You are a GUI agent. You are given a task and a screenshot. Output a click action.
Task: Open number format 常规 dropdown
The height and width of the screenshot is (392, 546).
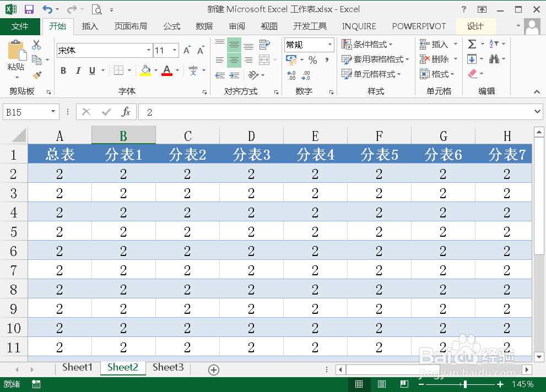329,45
